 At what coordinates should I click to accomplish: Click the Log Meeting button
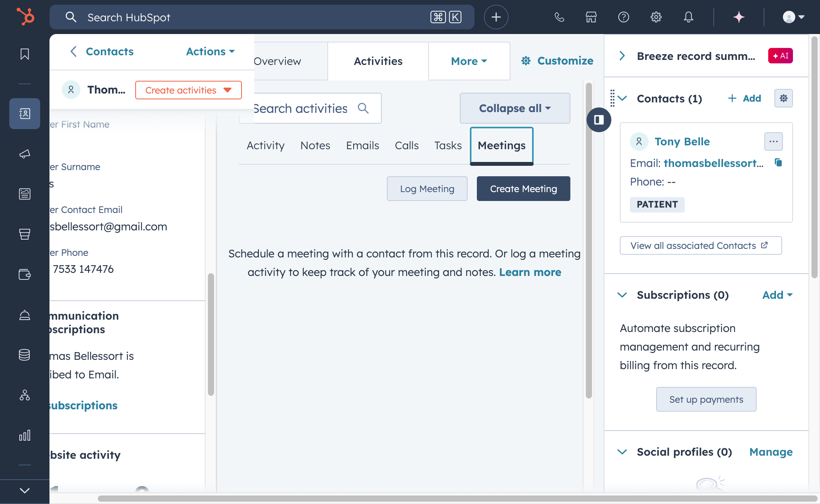click(x=427, y=189)
